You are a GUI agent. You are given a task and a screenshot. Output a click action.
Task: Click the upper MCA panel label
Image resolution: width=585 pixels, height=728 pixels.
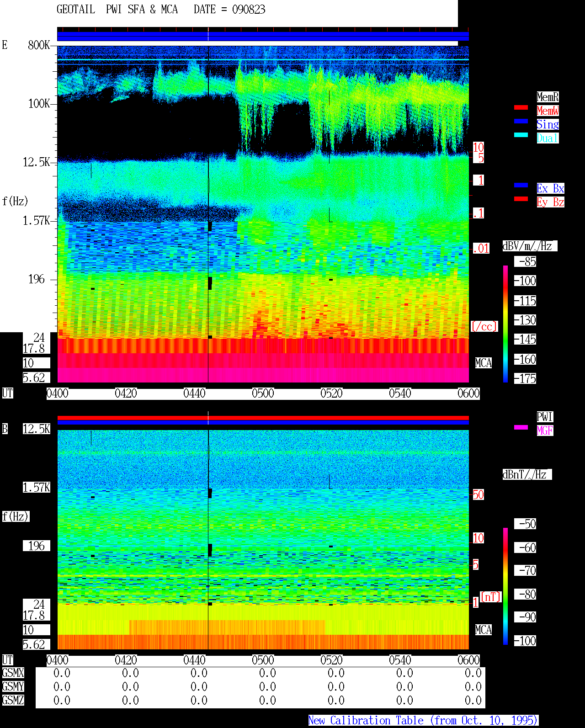click(x=484, y=363)
